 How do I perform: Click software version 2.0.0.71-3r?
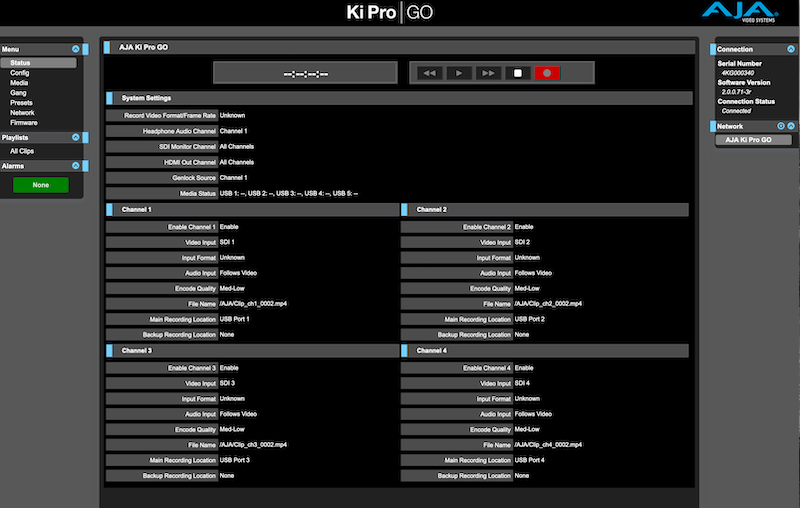click(737, 92)
